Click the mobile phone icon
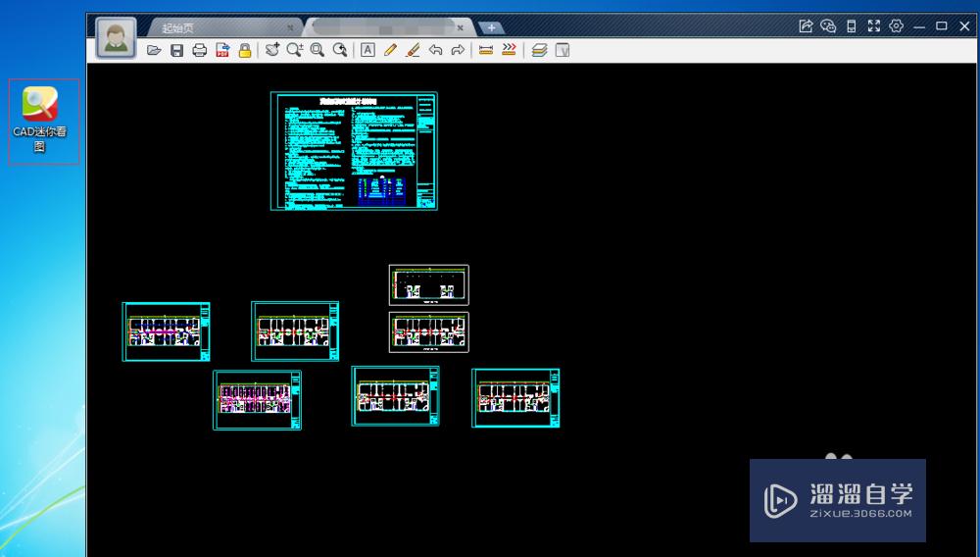The image size is (980, 557). pyautogui.click(x=851, y=26)
